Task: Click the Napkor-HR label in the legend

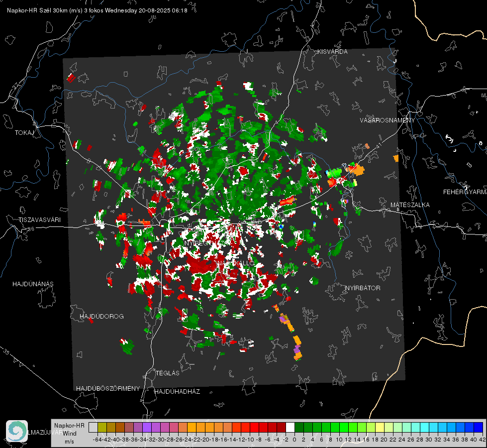Action: [x=69, y=426]
